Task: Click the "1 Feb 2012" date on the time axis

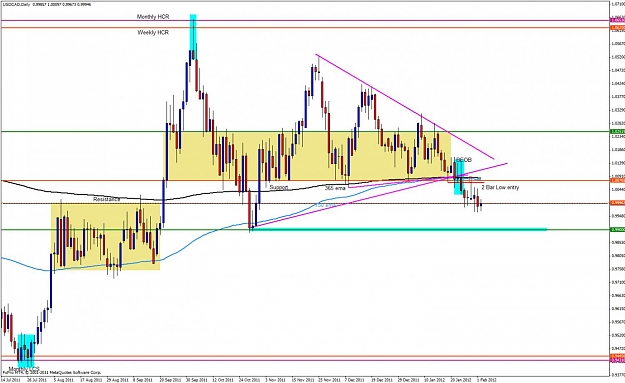Action: pyautogui.click(x=487, y=379)
